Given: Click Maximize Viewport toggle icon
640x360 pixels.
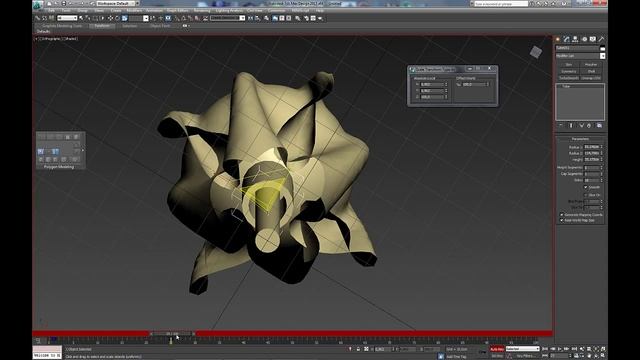Looking at the screenshot, I should 603,356.
